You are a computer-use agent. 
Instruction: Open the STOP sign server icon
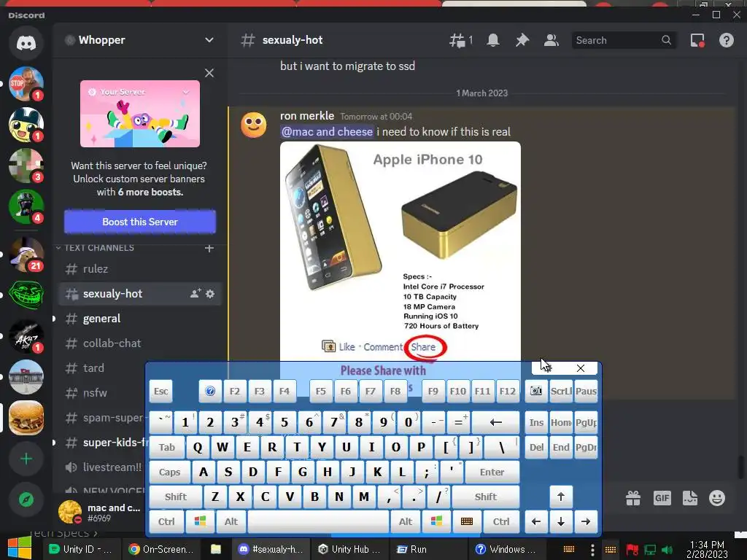pos(26,84)
